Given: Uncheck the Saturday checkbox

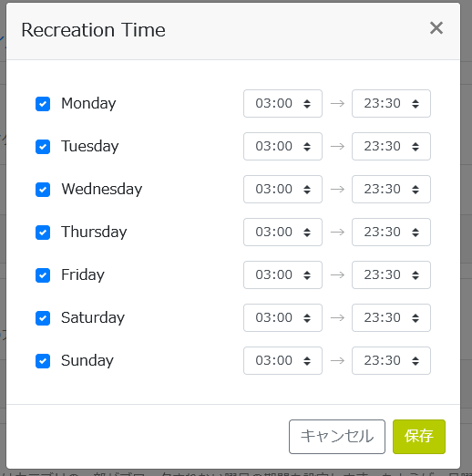Looking at the screenshot, I should [x=43, y=318].
